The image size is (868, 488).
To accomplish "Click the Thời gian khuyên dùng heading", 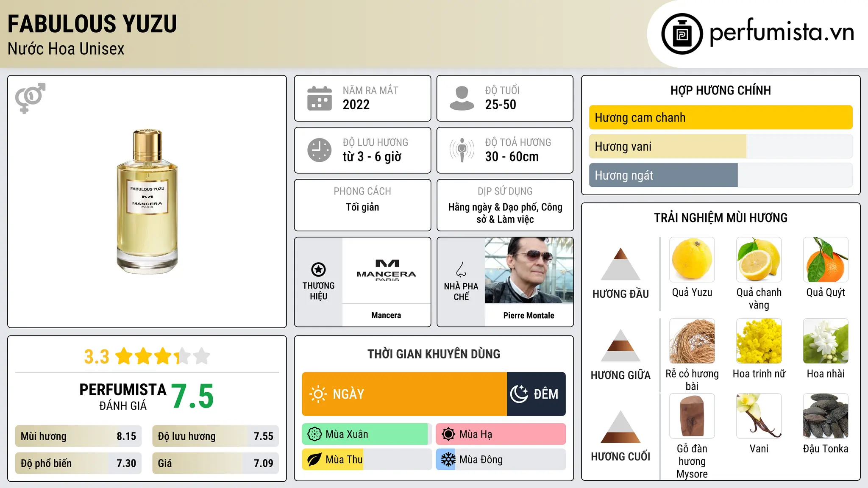I will point(434,354).
